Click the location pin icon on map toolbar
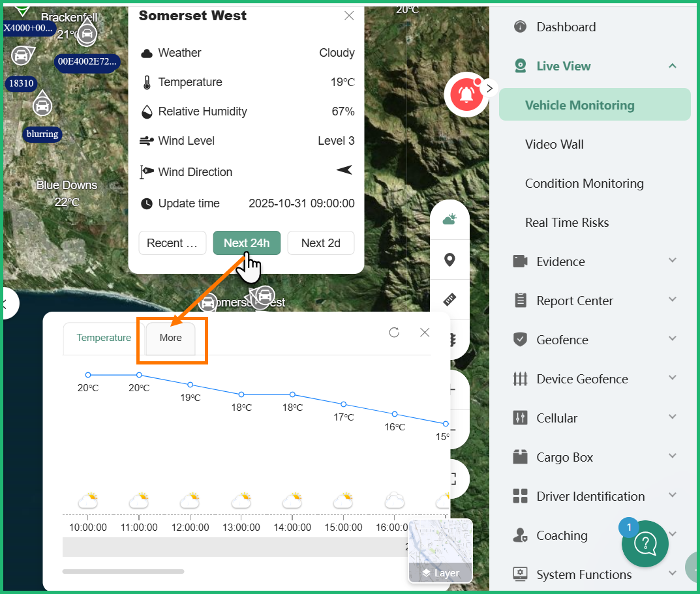700x594 pixels. [x=449, y=260]
